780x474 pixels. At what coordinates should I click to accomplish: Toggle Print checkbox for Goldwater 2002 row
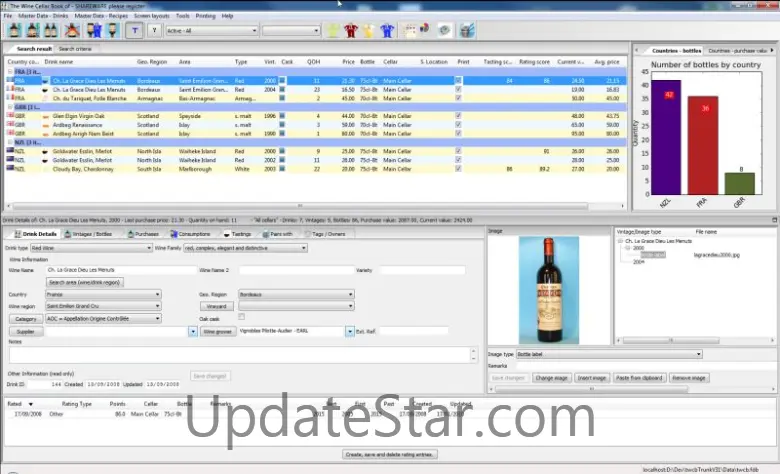click(x=458, y=160)
